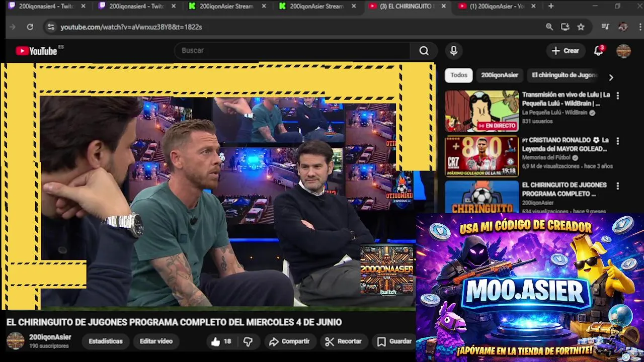644x362 pixels.
Task: Switch to first 200iqonasier4 Twitch tab
Action: pos(47,6)
